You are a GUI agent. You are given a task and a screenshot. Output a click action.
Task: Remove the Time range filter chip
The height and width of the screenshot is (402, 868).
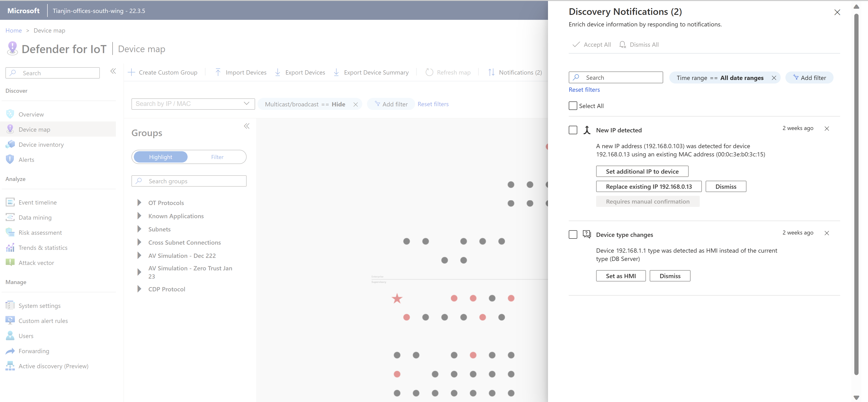pos(774,78)
